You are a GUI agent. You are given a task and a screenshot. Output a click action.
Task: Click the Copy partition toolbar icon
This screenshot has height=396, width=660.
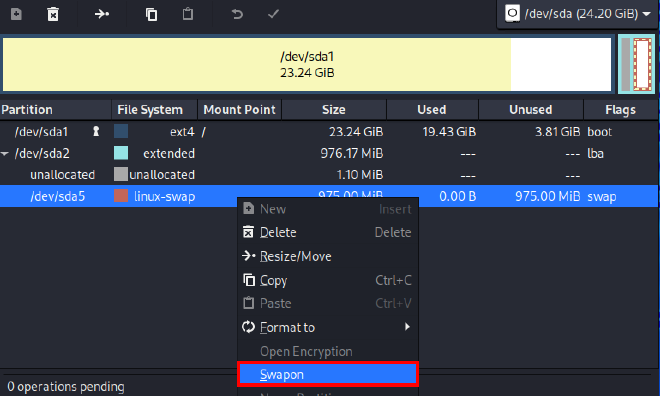tap(151, 14)
